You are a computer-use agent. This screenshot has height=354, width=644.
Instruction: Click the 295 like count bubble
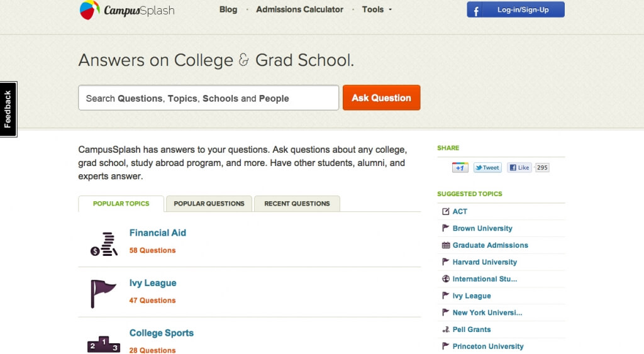[x=541, y=167]
